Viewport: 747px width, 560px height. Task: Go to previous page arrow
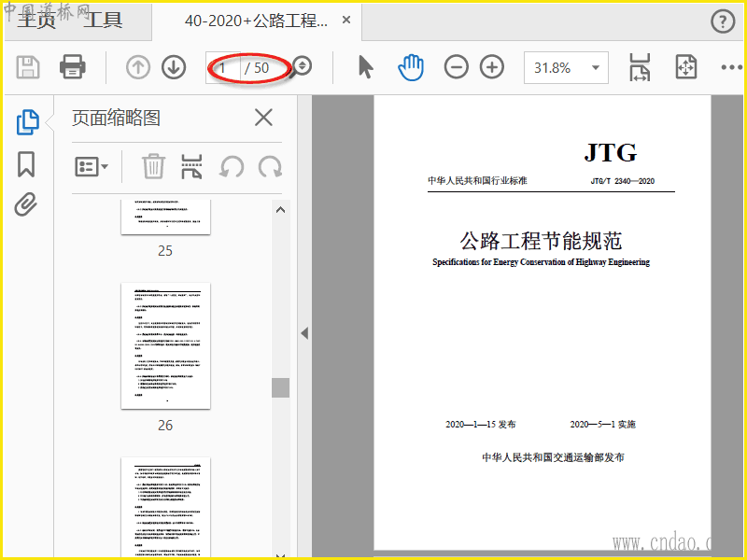138,67
